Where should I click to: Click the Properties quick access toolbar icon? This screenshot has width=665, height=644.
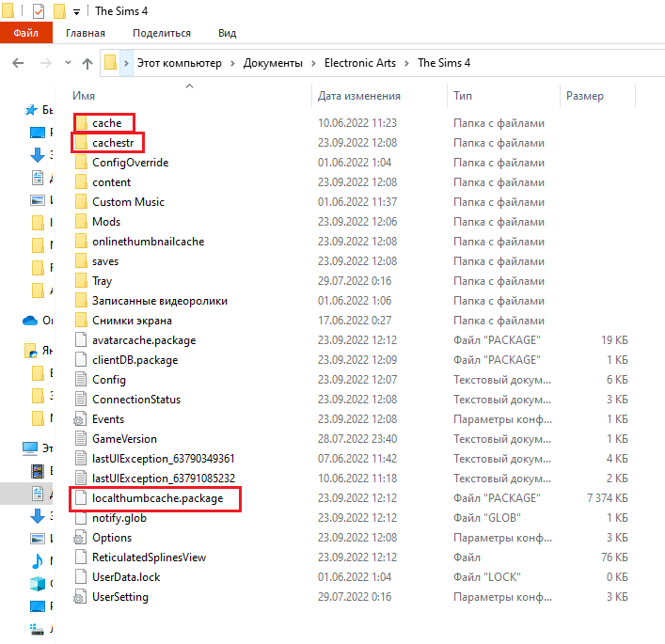point(39,11)
